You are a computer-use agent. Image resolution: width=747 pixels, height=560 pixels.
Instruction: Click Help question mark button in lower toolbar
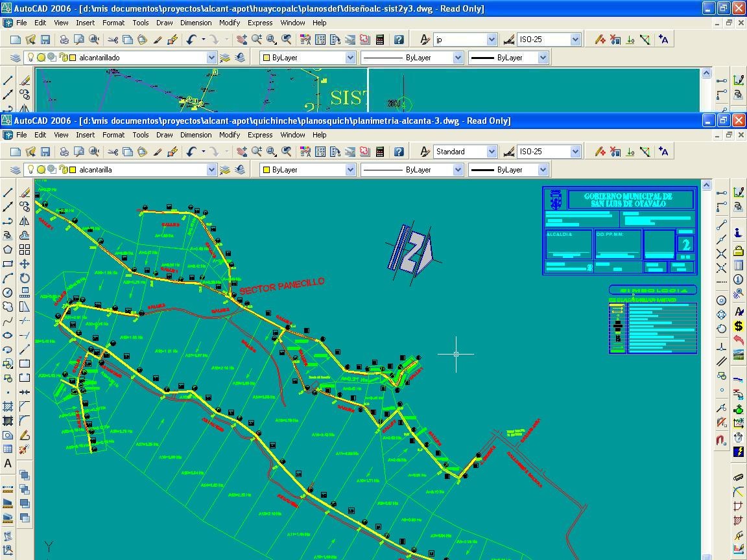pyautogui.click(x=399, y=152)
